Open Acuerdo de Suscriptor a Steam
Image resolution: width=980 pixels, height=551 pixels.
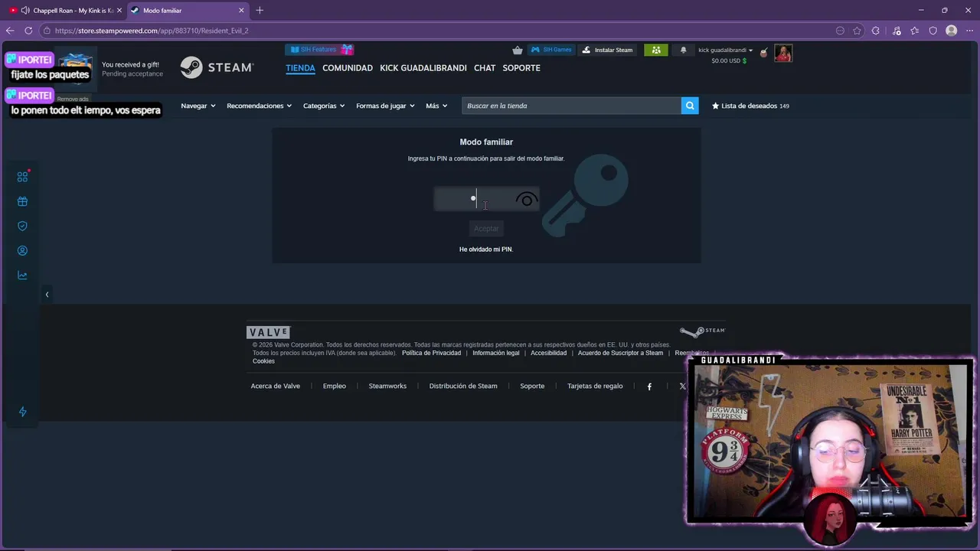click(621, 353)
